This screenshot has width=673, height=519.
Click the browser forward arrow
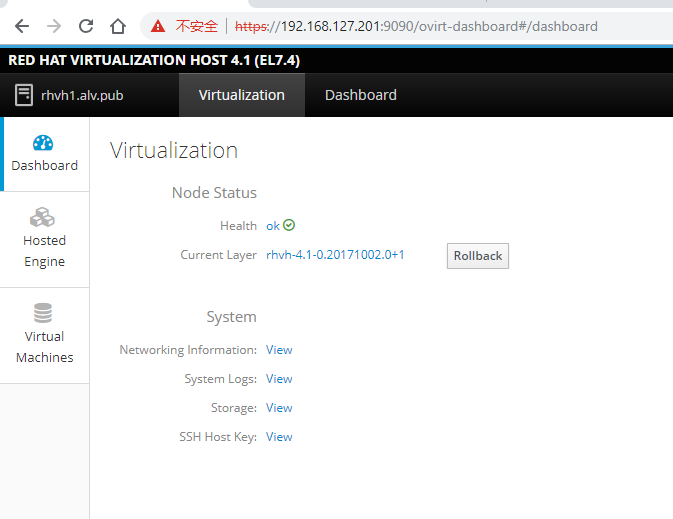click(54, 26)
